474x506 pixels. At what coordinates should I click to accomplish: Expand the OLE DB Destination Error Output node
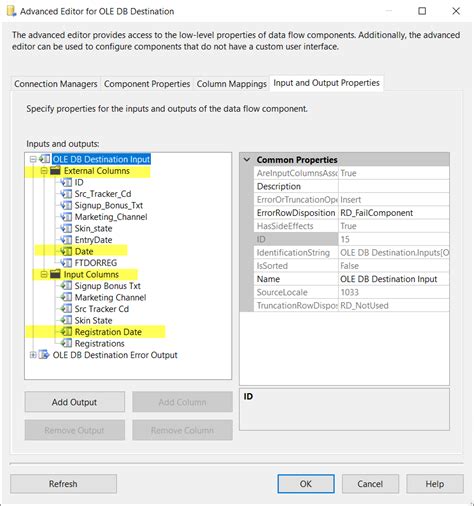(x=33, y=355)
